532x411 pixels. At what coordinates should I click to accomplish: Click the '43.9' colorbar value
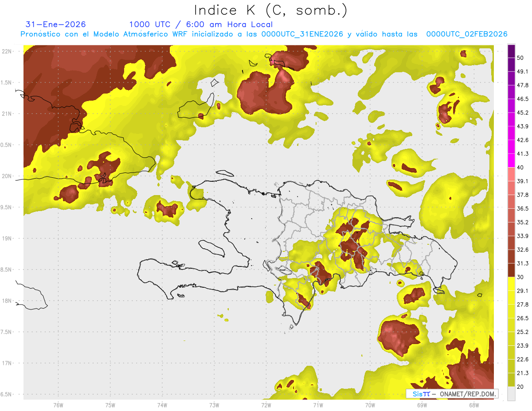[522, 126]
